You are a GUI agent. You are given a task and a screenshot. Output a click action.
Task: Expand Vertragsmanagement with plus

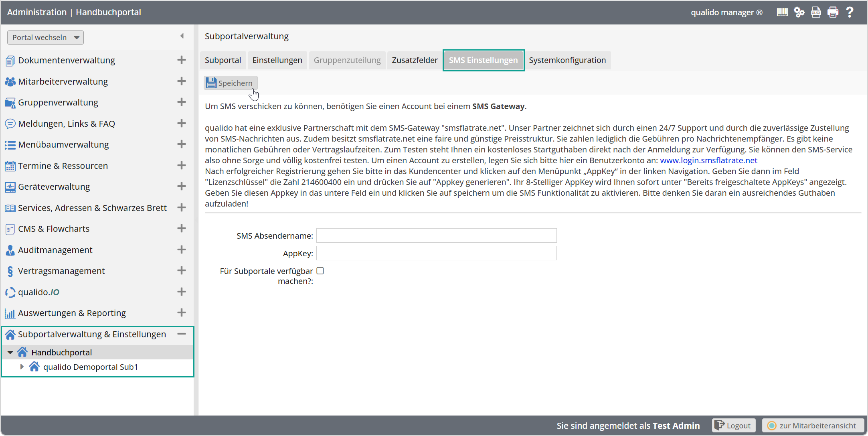click(x=182, y=270)
